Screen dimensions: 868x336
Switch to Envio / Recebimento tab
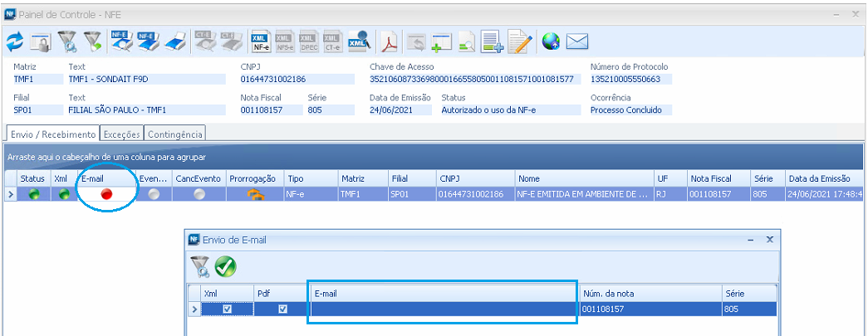pyautogui.click(x=53, y=134)
